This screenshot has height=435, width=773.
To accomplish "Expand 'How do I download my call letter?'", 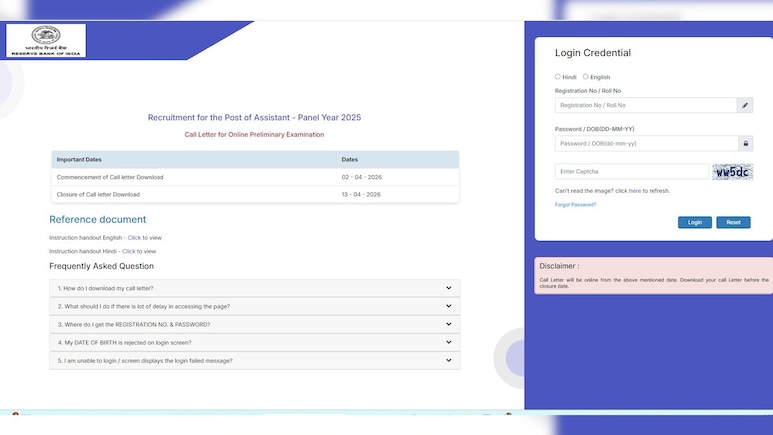I will tap(254, 288).
